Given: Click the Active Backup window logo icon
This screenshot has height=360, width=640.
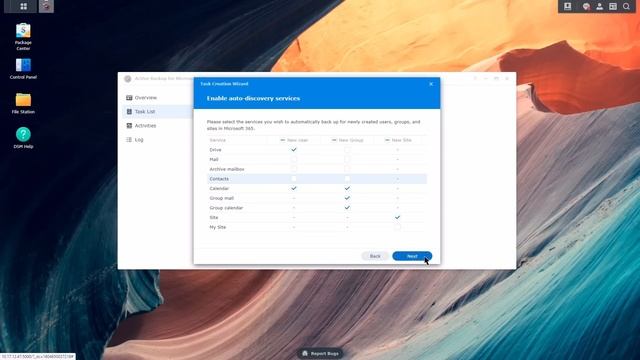Looking at the screenshot, I should pos(128,78).
